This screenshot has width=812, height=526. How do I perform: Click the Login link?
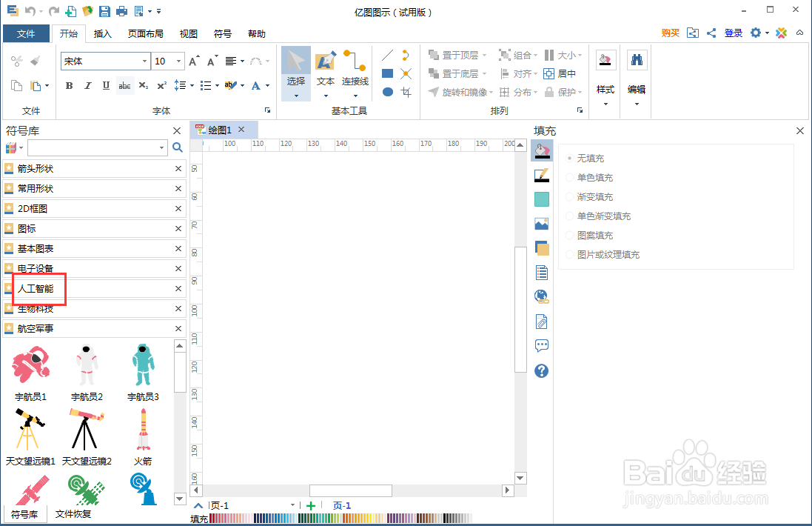click(734, 33)
